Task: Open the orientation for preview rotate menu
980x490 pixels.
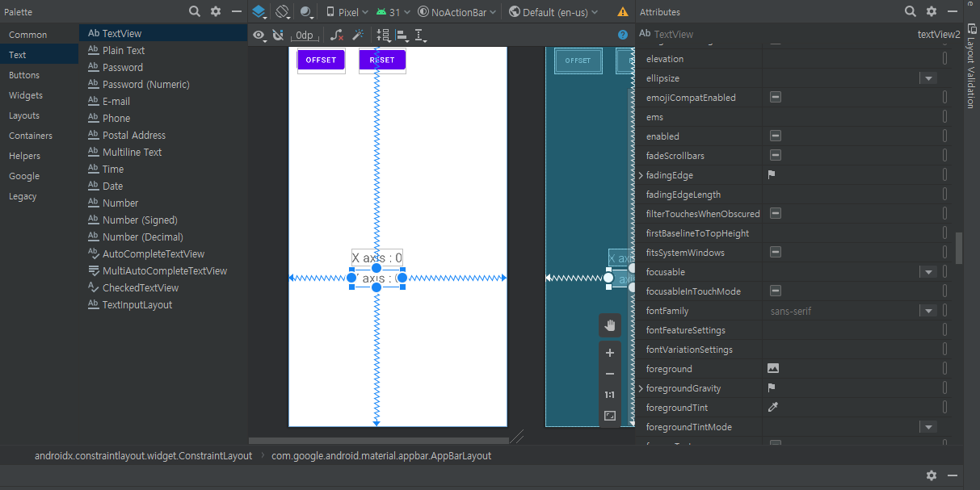Action: [x=283, y=12]
